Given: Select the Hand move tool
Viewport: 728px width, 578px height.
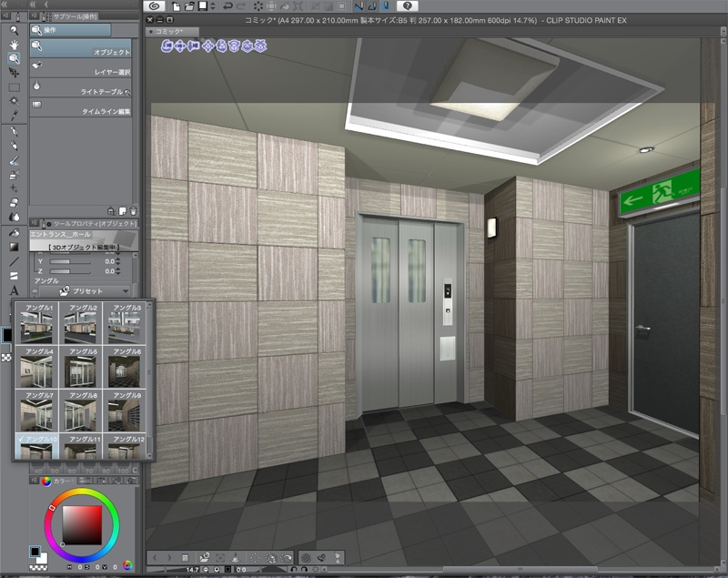Looking at the screenshot, I should (15, 45).
